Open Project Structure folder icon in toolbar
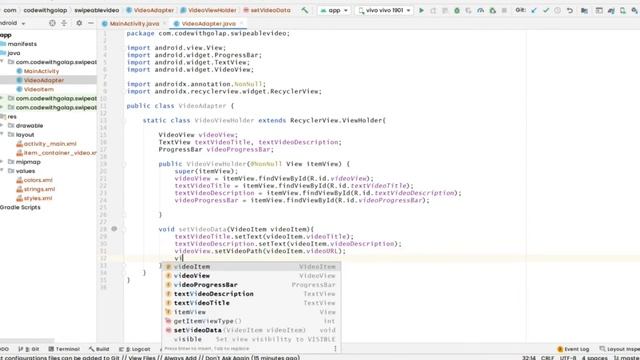Screen dimensions: 640x360 pos(584,10)
